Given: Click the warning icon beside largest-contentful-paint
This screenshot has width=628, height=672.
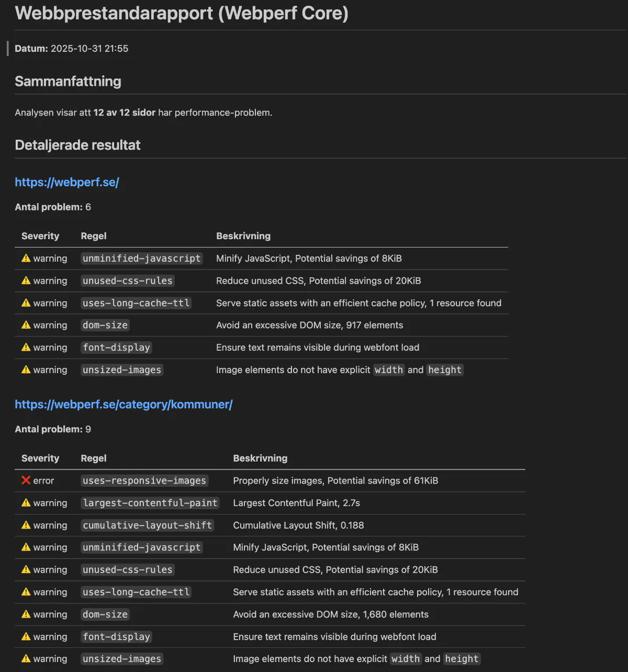Looking at the screenshot, I should pyautogui.click(x=27, y=502).
